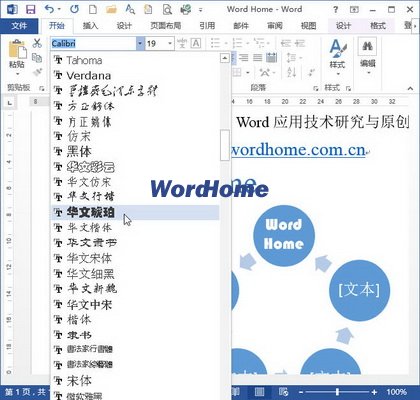The height and width of the screenshot is (400, 420).
Task: Choose 宋体 from font list
Action: tap(135, 380)
